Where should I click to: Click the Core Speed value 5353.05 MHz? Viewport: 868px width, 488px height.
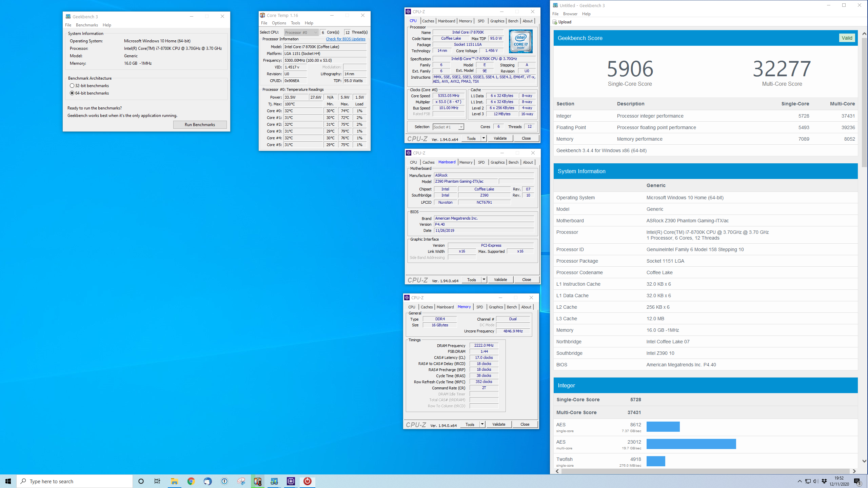coord(449,96)
